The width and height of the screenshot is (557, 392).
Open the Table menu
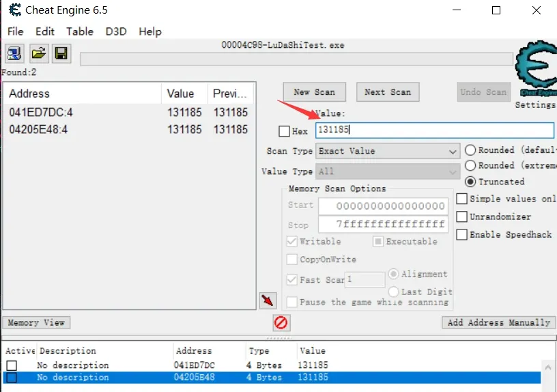[x=80, y=31]
